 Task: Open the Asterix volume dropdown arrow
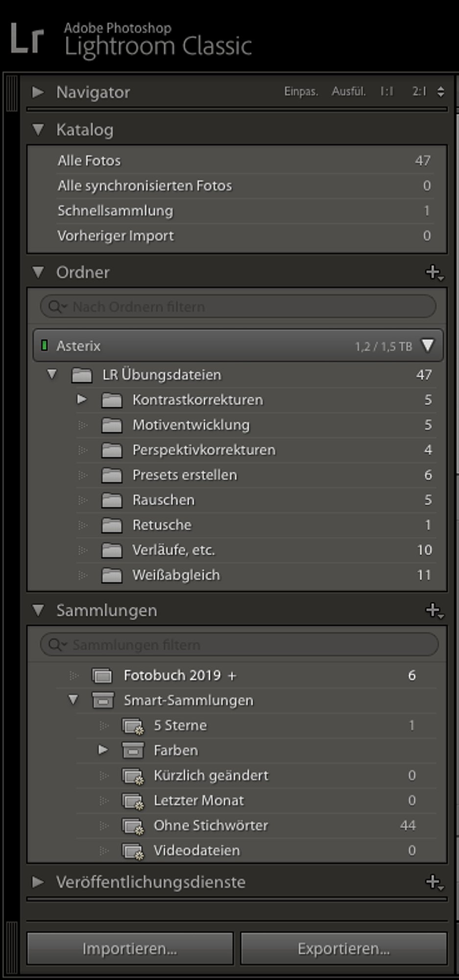(428, 345)
